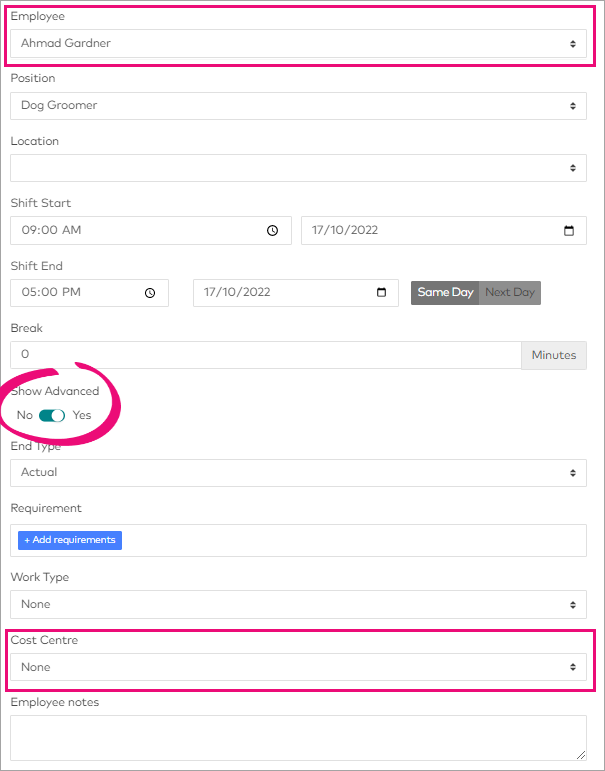Expand the Cost Centre dropdown
Screen dimensions: 605x771
[298, 667]
